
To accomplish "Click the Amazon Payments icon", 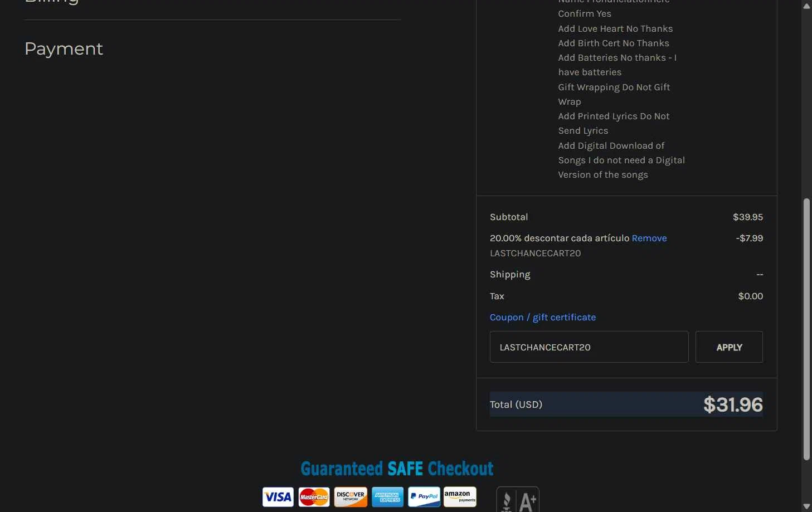I will pyautogui.click(x=460, y=496).
